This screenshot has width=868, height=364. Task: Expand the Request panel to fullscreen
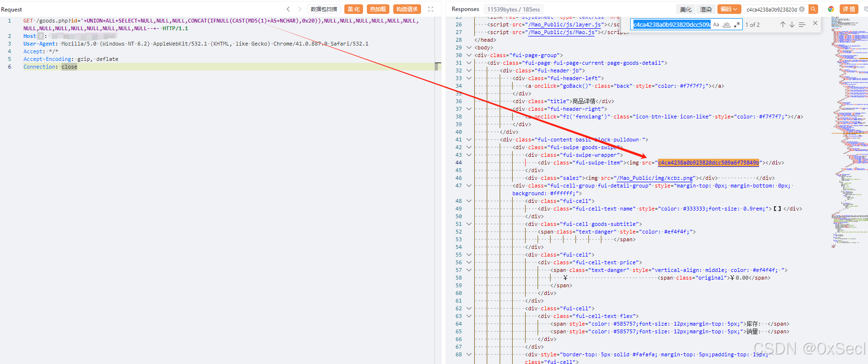431,9
